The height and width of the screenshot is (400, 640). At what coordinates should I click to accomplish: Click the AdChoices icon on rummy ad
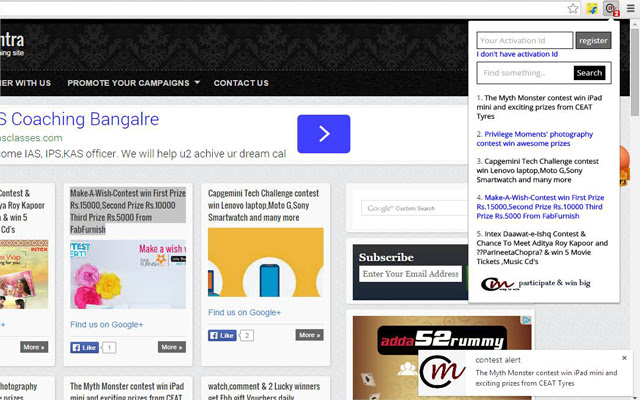527,320
